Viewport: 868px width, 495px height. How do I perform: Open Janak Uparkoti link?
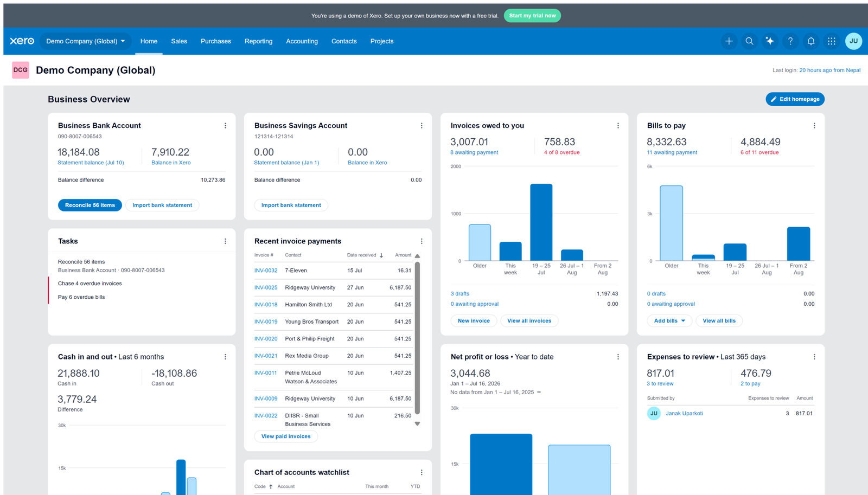(x=684, y=413)
